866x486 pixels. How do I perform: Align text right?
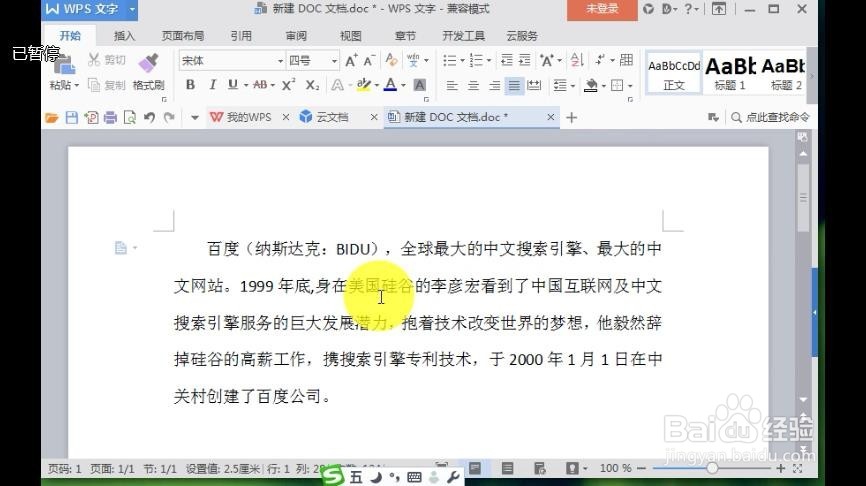click(x=494, y=85)
